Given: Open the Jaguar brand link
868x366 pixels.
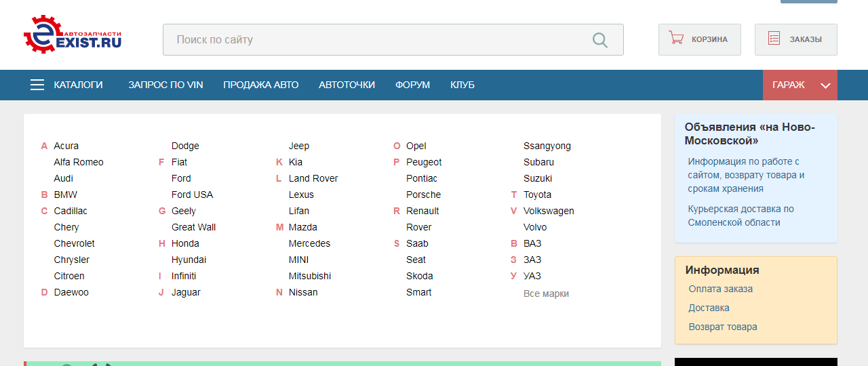Looking at the screenshot, I should [x=186, y=292].
